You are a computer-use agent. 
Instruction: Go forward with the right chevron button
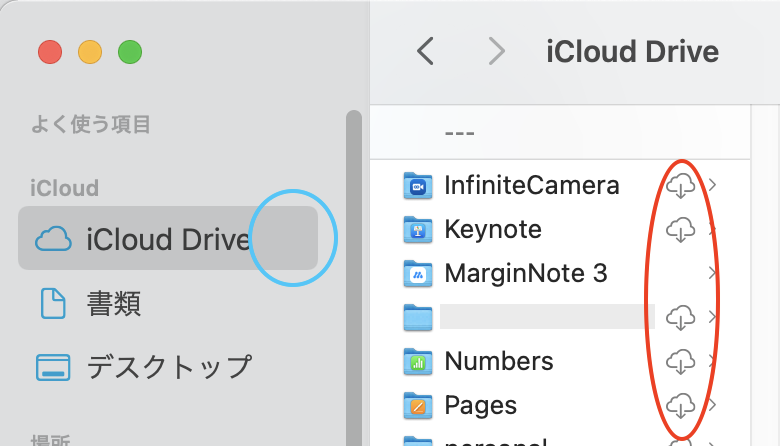(x=496, y=51)
